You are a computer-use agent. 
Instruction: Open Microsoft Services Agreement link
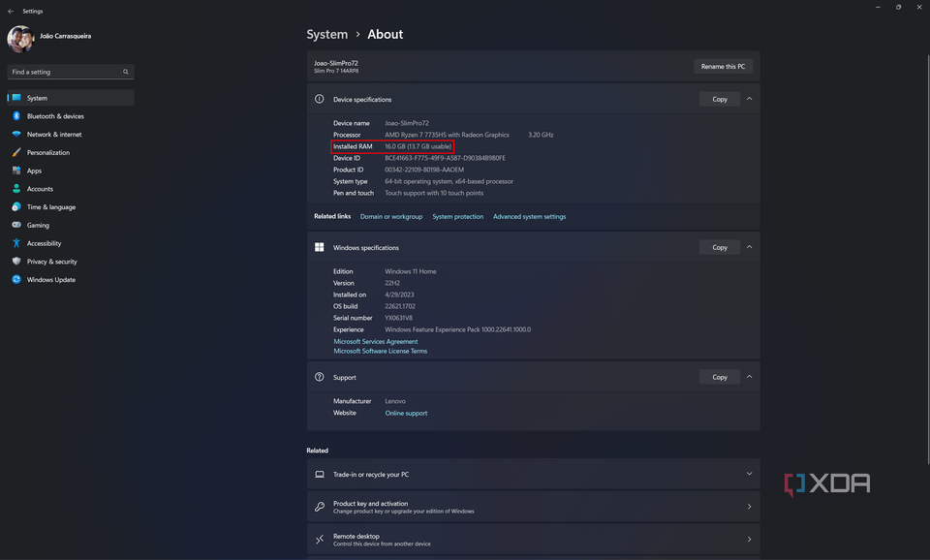[376, 342]
